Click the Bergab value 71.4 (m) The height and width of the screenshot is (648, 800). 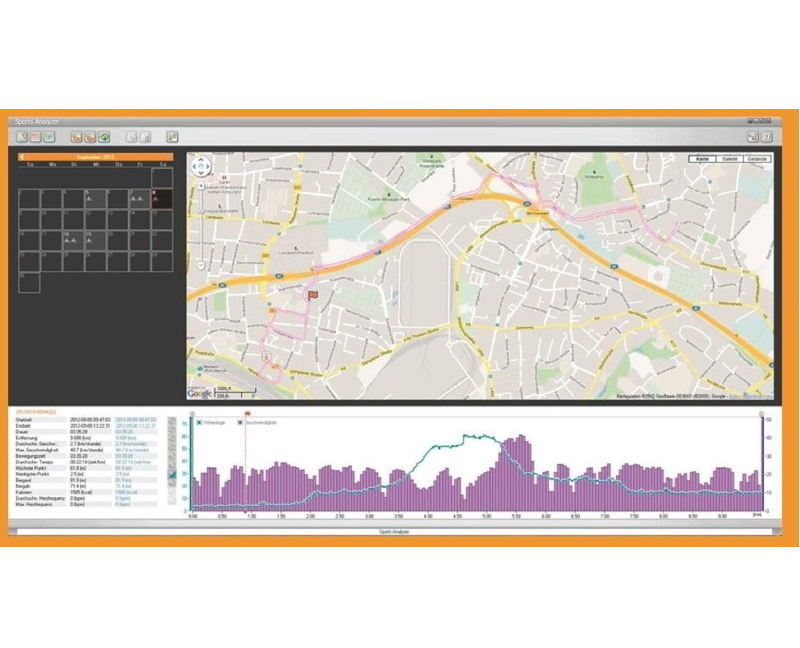(x=78, y=487)
